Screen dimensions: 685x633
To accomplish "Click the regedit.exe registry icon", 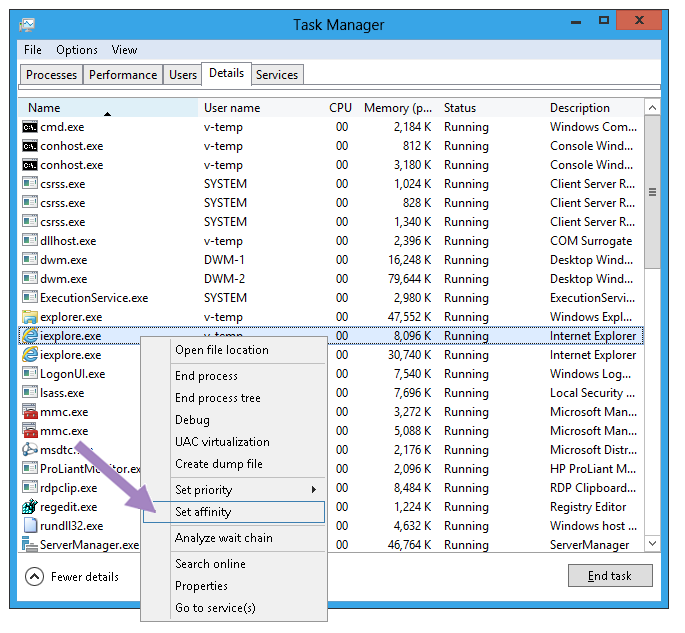I will (30, 507).
